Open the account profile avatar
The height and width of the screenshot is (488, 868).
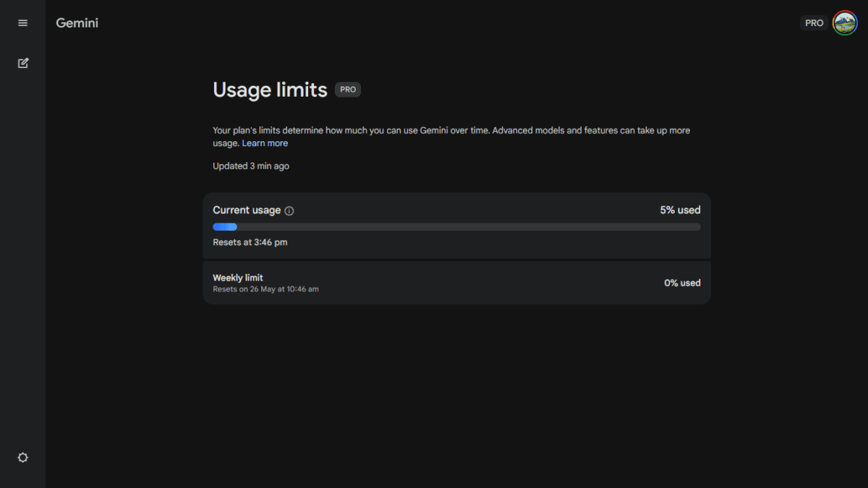pos(845,23)
